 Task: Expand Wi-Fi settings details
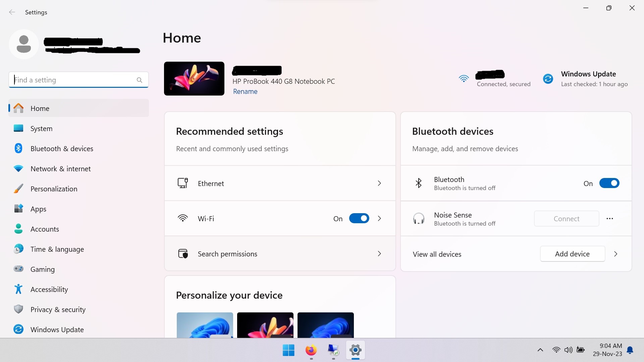379,218
